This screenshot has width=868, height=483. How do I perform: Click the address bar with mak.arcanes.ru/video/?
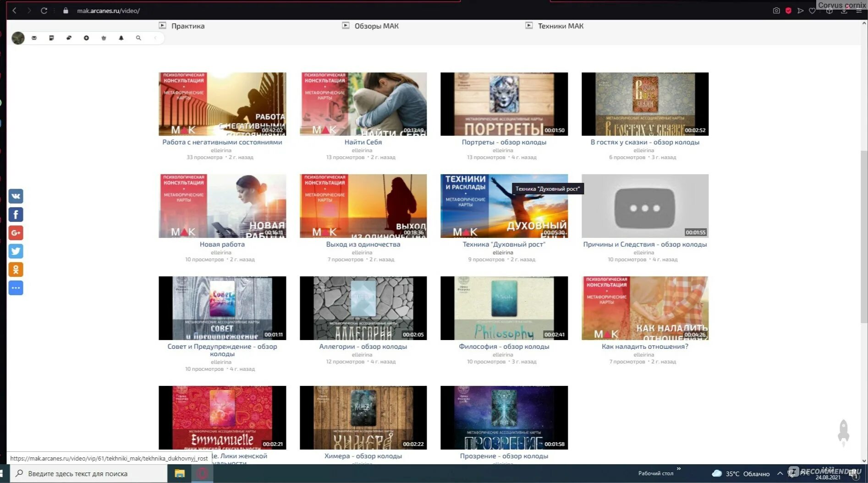pyautogui.click(x=108, y=11)
